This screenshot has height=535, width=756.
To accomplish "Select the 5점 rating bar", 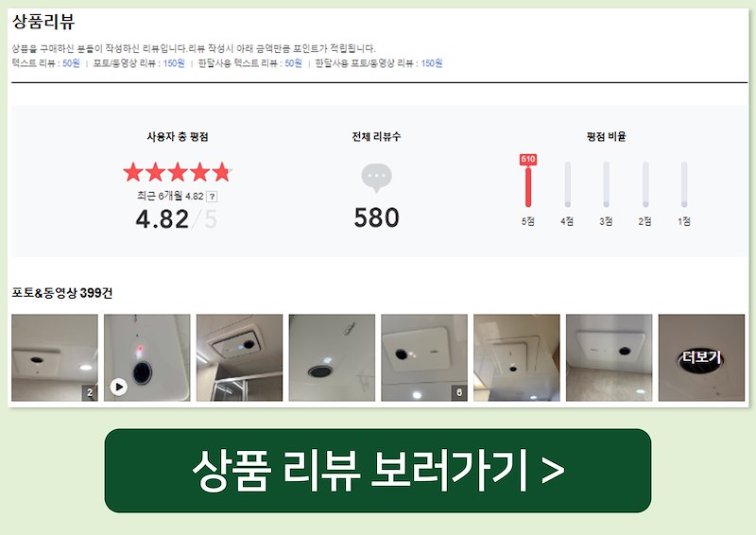I will (x=528, y=187).
